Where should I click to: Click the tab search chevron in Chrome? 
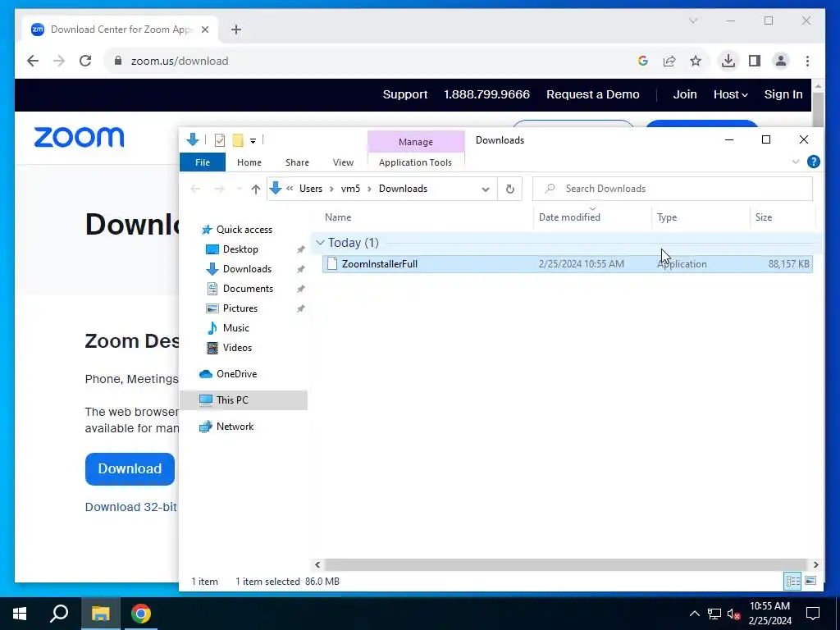(692, 21)
